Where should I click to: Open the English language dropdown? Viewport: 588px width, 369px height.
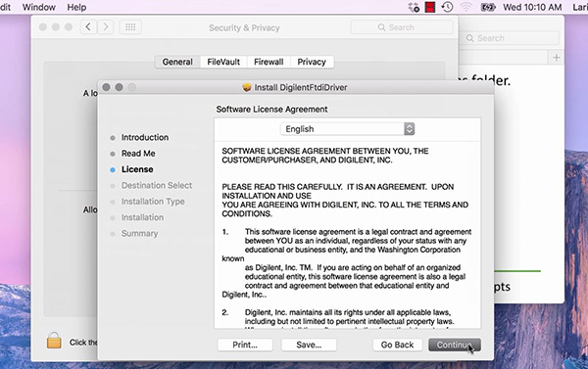(x=347, y=129)
